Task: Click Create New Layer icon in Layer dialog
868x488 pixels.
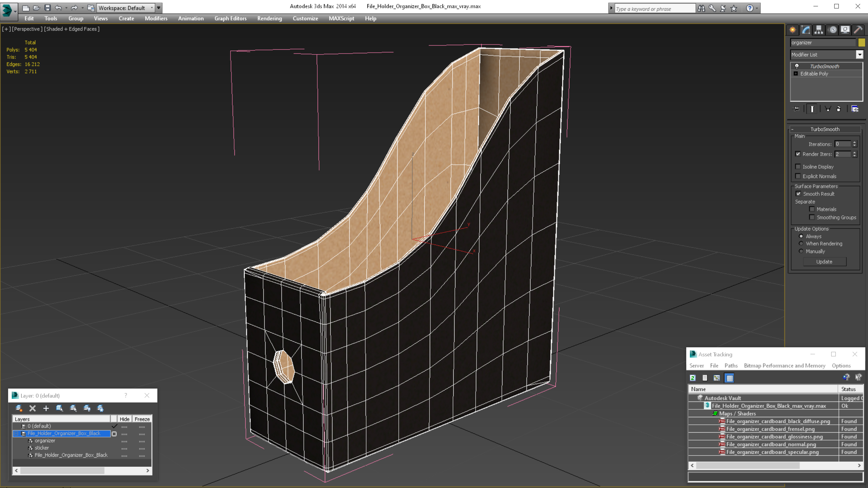Action: click(19, 408)
